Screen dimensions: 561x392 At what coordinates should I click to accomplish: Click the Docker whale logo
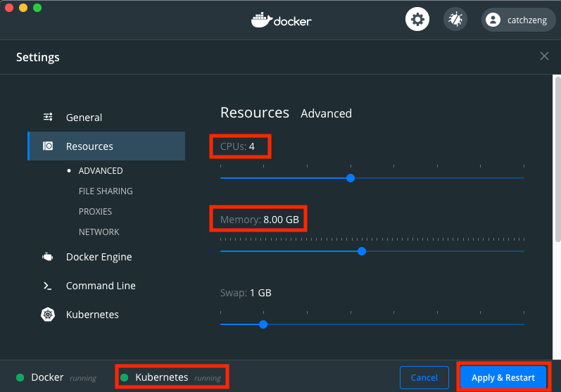click(262, 20)
